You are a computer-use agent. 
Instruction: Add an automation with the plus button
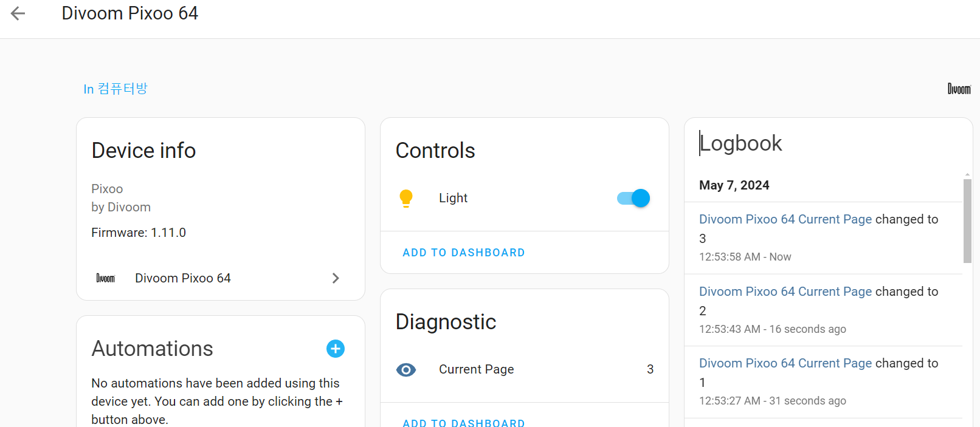336,349
